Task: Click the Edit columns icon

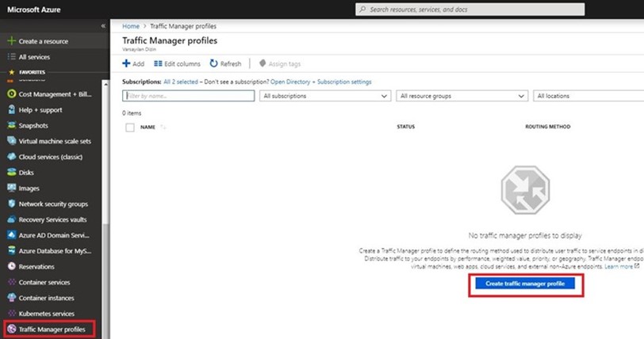Action: point(158,63)
